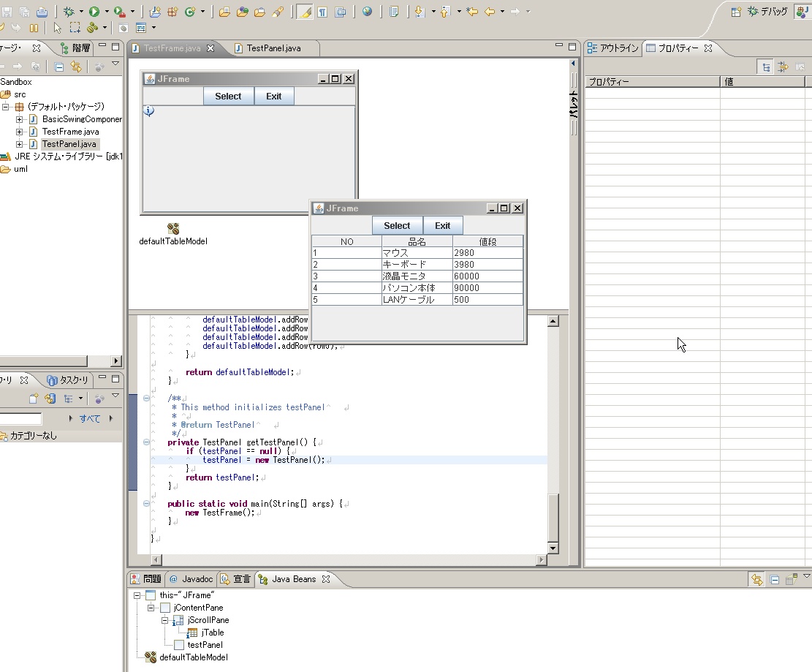Select the marquee selection tool icon

click(x=75, y=28)
